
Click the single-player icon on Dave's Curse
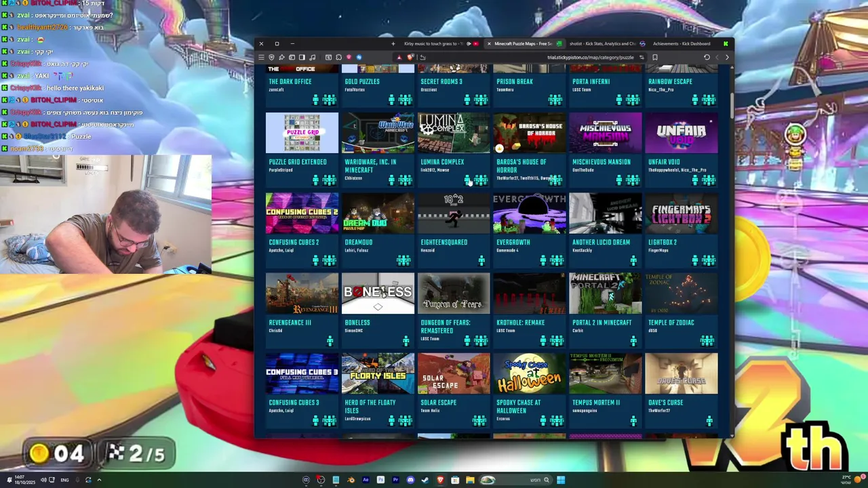(x=709, y=421)
